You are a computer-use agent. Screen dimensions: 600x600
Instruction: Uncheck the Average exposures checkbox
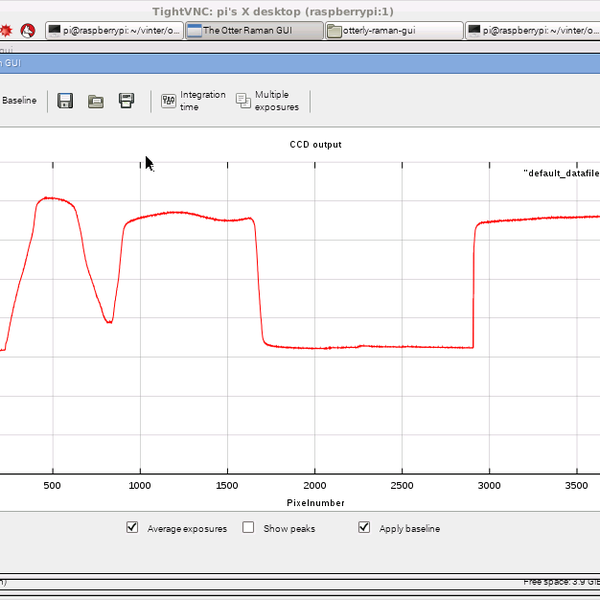(x=132, y=528)
